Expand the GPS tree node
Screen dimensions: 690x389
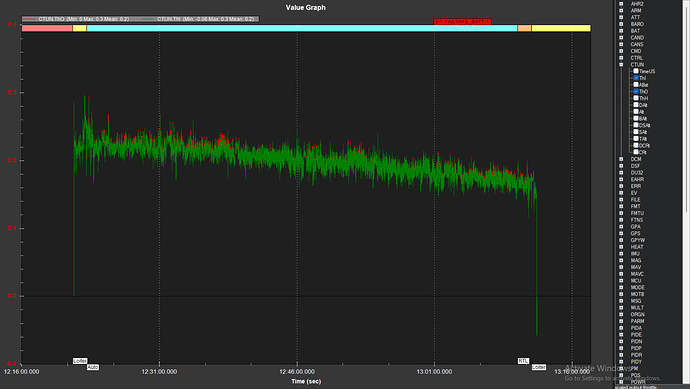point(621,233)
